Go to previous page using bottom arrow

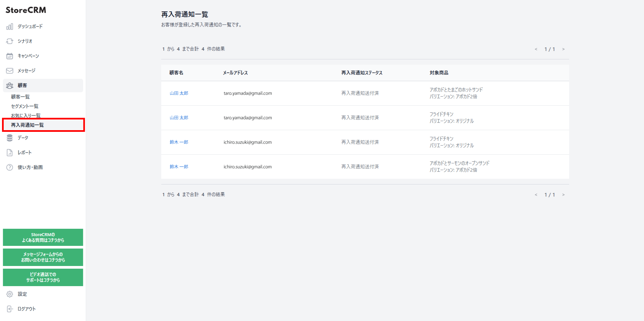click(536, 195)
